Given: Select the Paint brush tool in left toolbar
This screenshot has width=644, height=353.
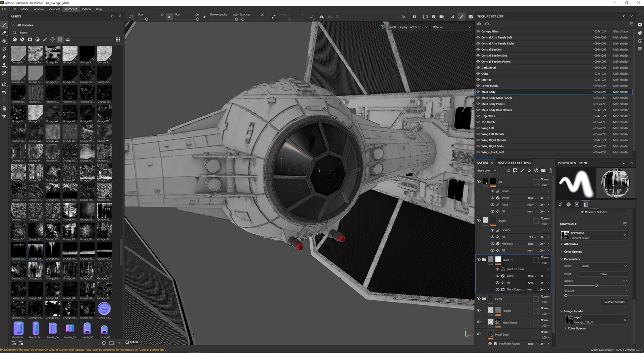Looking at the screenshot, I should pyautogui.click(x=4, y=25).
